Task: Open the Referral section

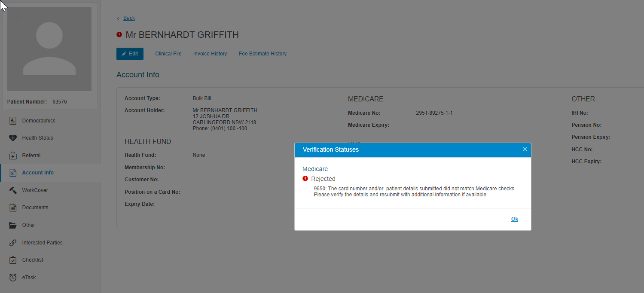Action: coord(31,156)
